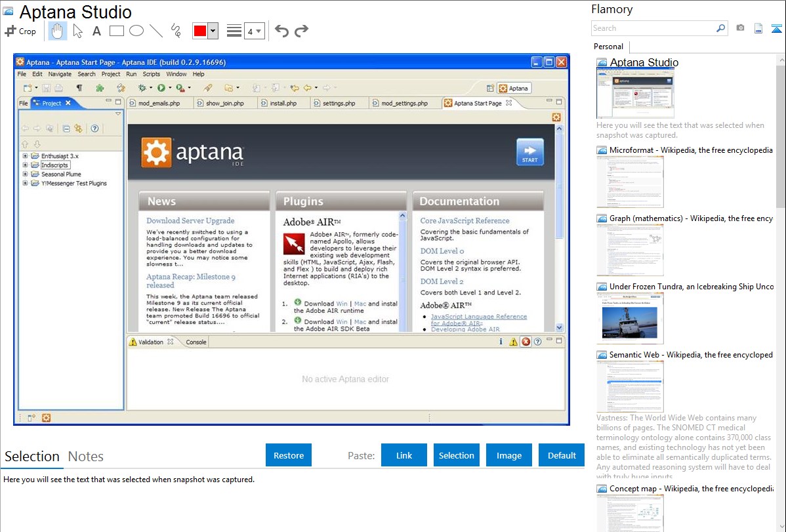Focus the Flamory search field
Viewport: 786px width, 532px height.
coord(653,28)
